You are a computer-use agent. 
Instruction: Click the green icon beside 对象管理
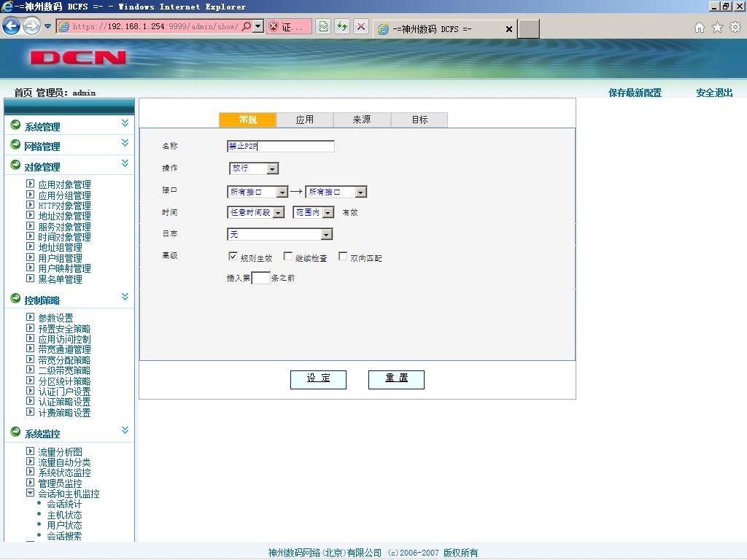pyautogui.click(x=16, y=165)
